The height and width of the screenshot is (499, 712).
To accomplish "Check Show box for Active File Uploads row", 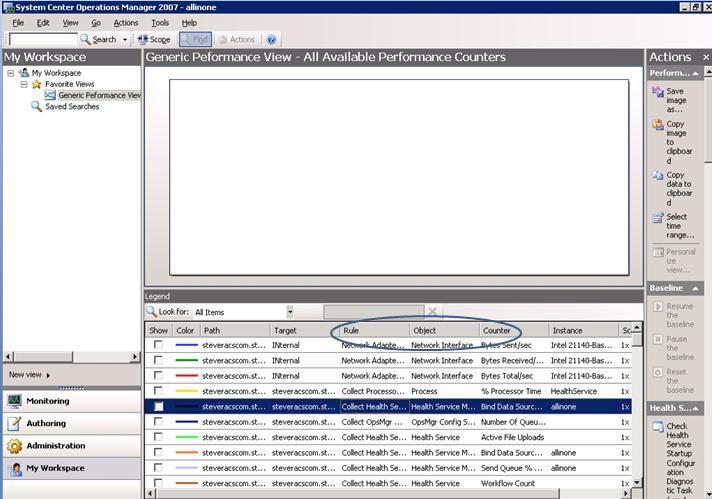I will click(158, 437).
